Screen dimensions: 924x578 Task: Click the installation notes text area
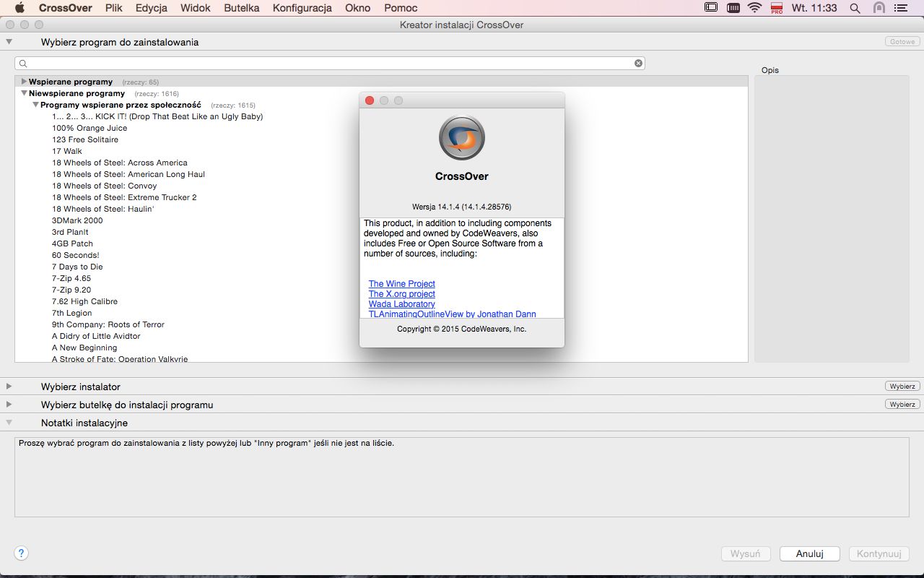coord(462,477)
